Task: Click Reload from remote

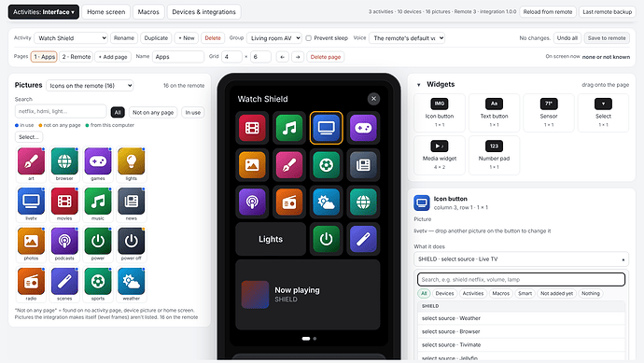Action: click(548, 12)
